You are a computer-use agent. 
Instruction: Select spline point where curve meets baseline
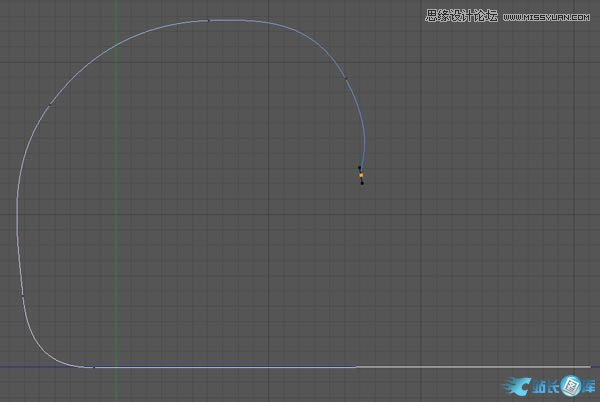pos(94,367)
